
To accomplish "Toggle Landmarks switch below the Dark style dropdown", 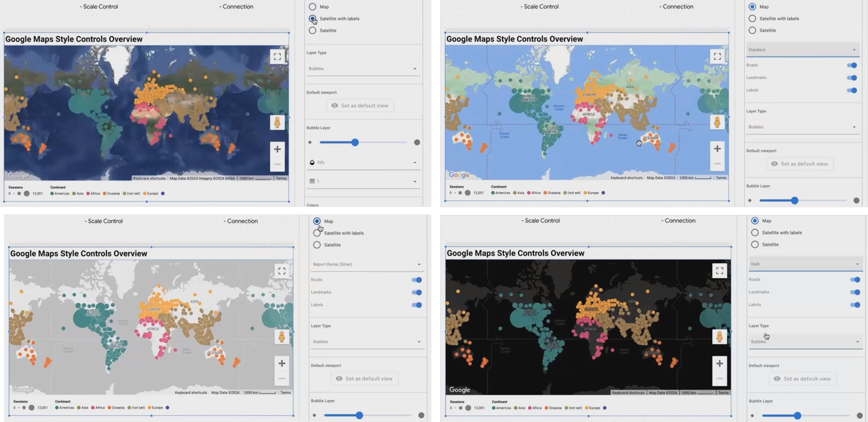I will click(x=855, y=292).
